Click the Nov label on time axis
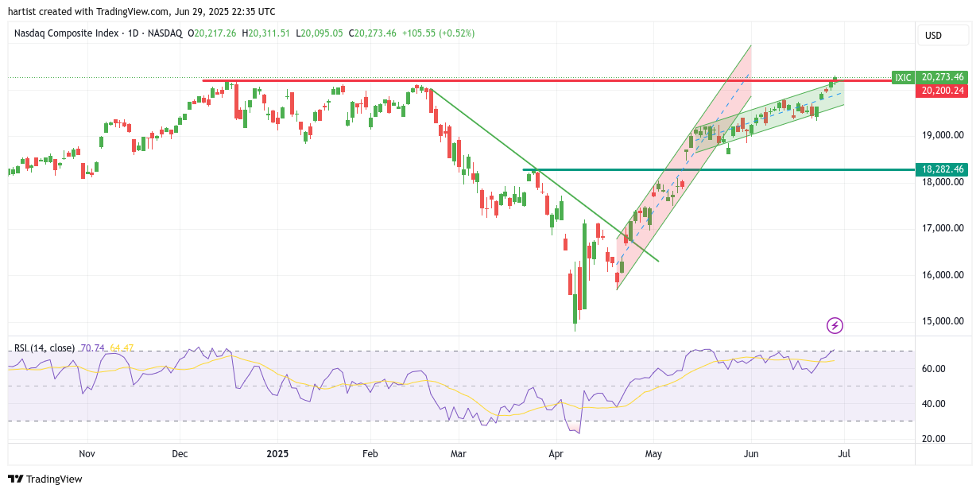Screen dimensions: 980x493 [87, 454]
